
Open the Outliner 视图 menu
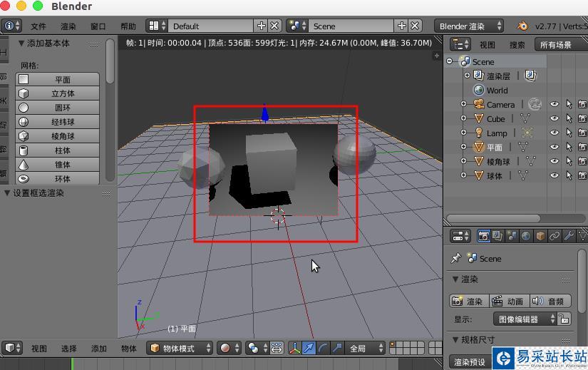pyautogui.click(x=488, y=45)
